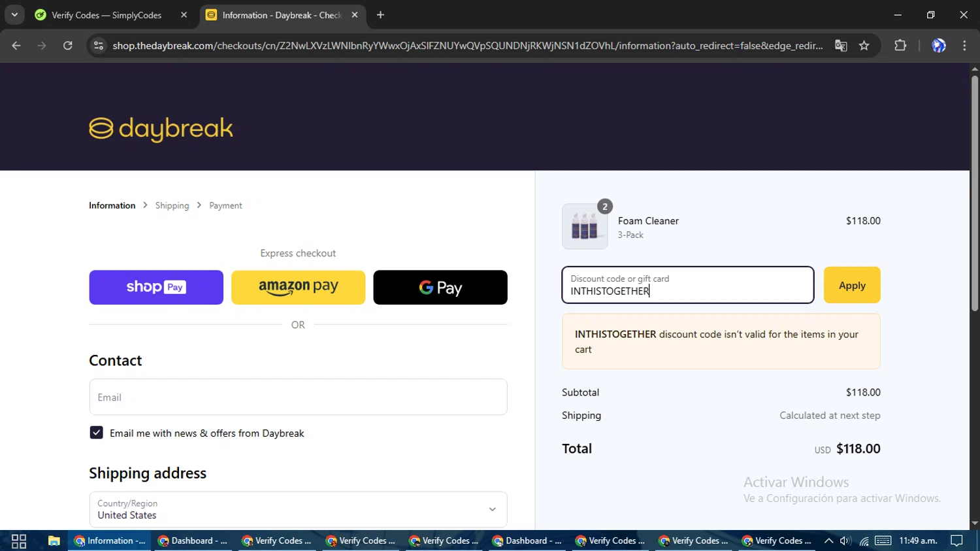This screenshot has height=551, width=980.
Task: Open File Explorer from the taskbar
Action: coord(54,541)
